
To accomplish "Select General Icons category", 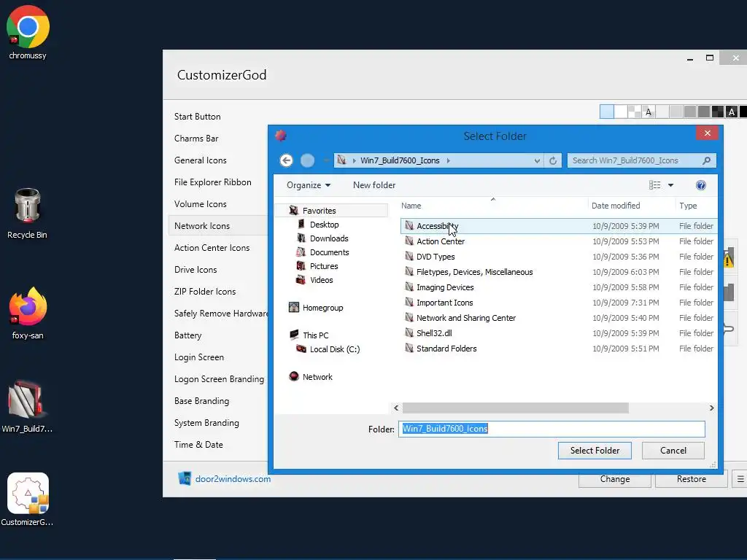I will [200, 160].
